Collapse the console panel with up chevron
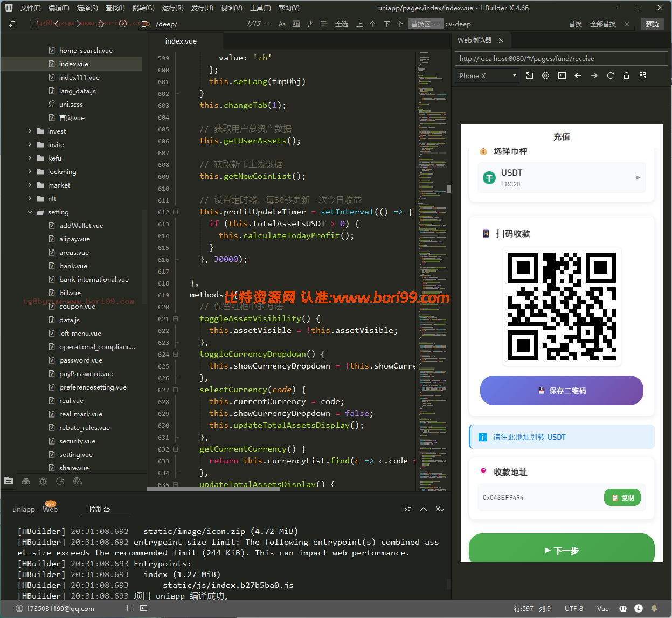 click(424, 509)
